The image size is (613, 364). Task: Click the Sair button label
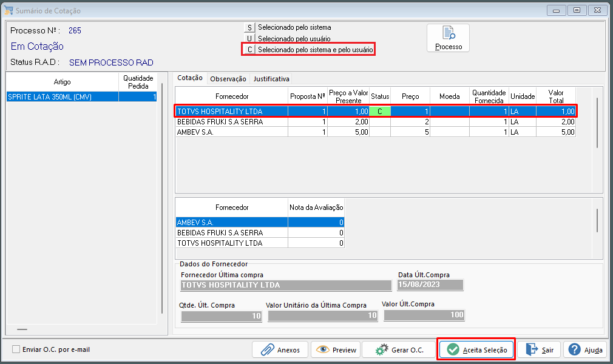click(547, 350)
